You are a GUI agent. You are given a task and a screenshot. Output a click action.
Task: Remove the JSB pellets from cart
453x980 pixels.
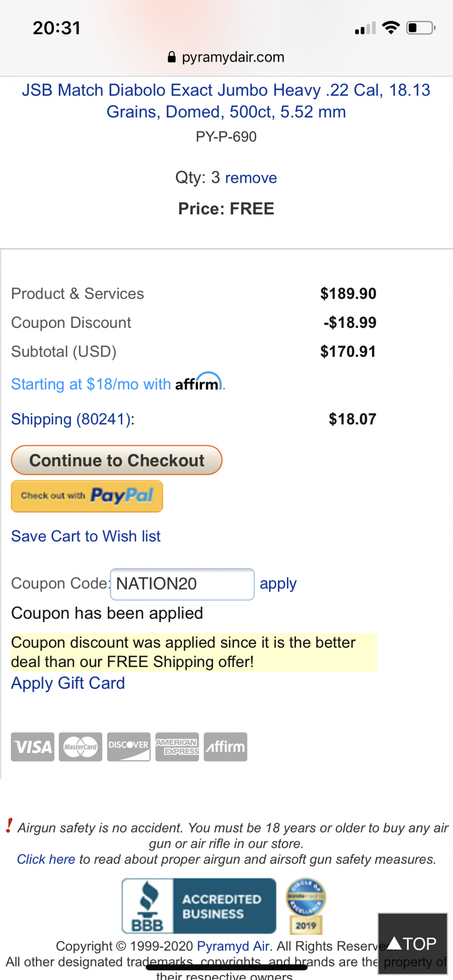pyautogui.click(x=251, y=178)
